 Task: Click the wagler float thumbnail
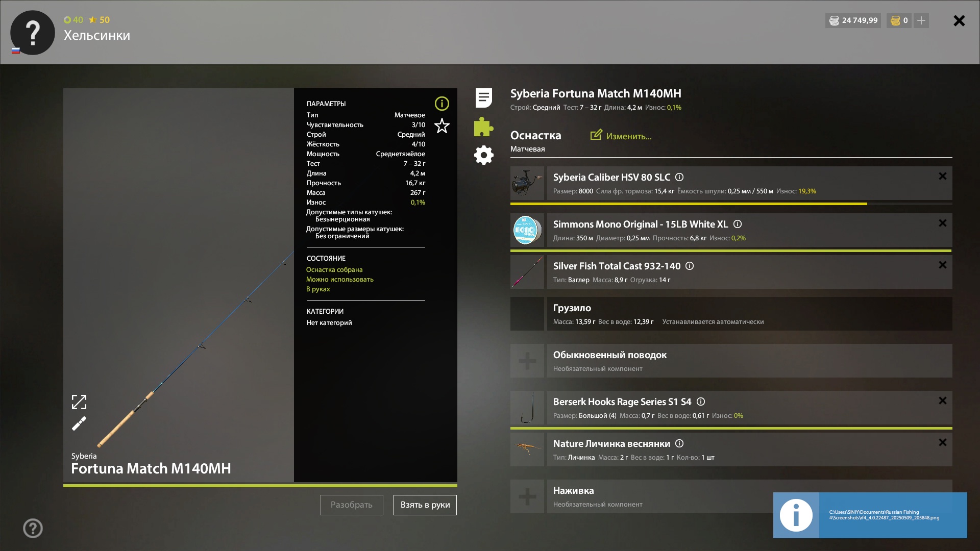[527, 272]
